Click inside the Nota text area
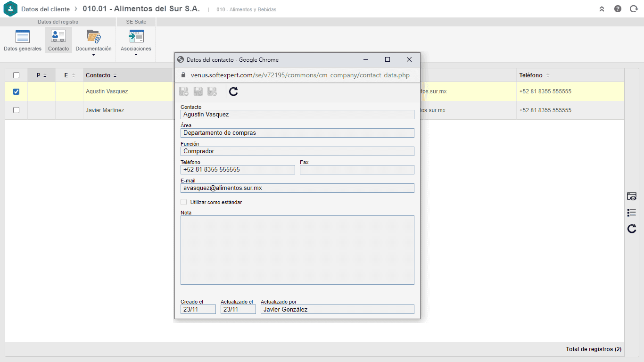644x362 pixels. (297, 250)
